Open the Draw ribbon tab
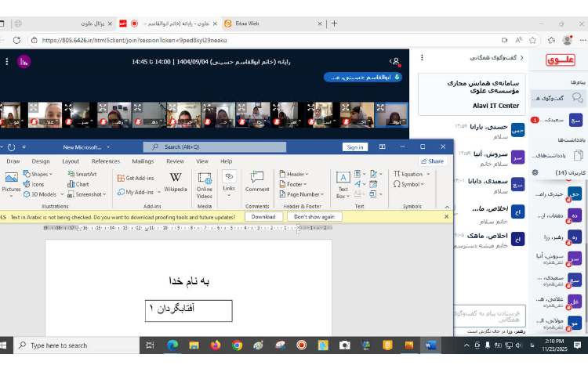The image size is (588, 376). click(x=13, y=161)
